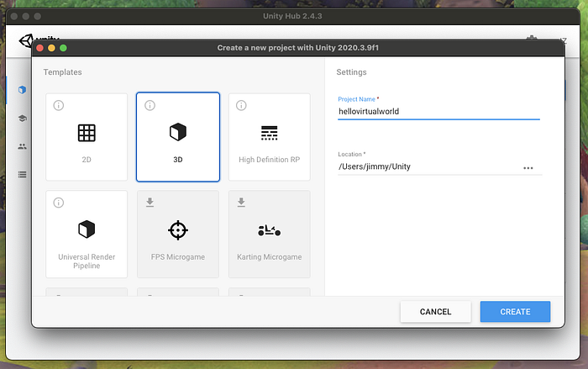This screenshot has height=369, width=588.
Task: Click the CANCEL button
Action: click(435, 312)
